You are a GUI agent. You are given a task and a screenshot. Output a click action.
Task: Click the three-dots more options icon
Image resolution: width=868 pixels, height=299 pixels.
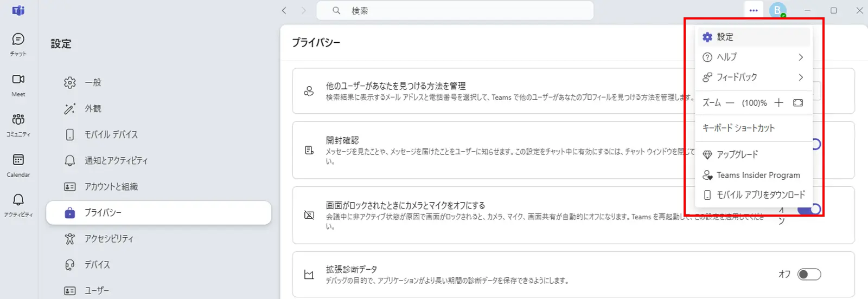tap(754, 10)
